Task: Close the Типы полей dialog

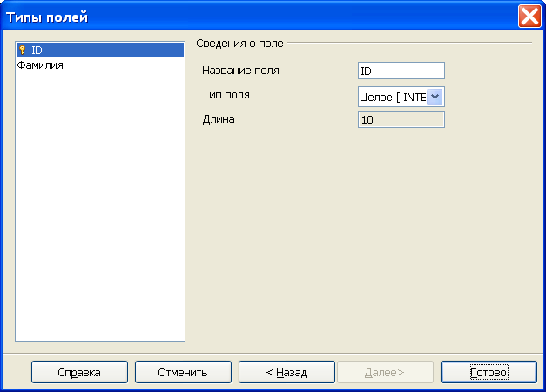Action: coord(529,16)
